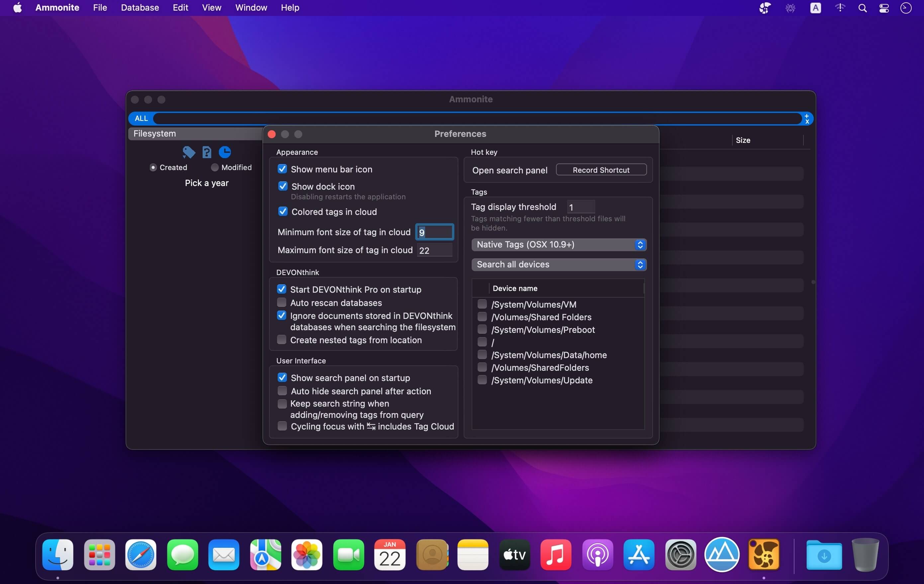Click Record Shortcut button
Image resolution: width=924 pixels, height=584 pixels.
(601, 170)
